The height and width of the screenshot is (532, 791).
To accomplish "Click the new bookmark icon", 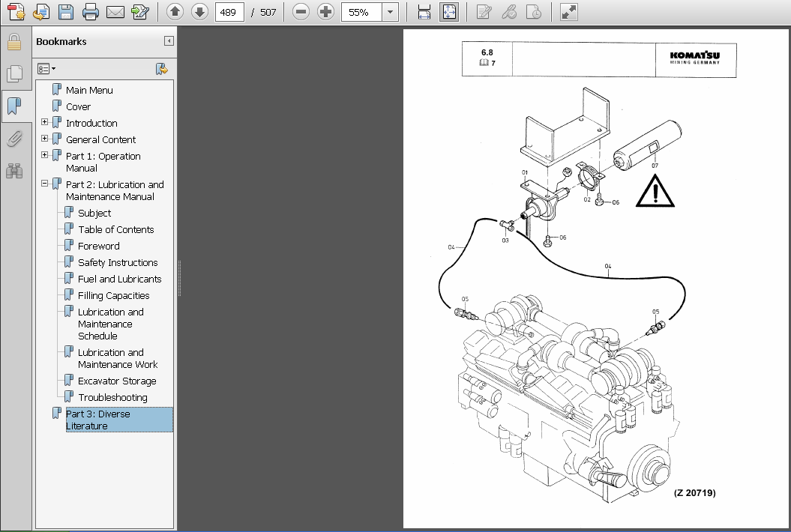I will (161, 69).
